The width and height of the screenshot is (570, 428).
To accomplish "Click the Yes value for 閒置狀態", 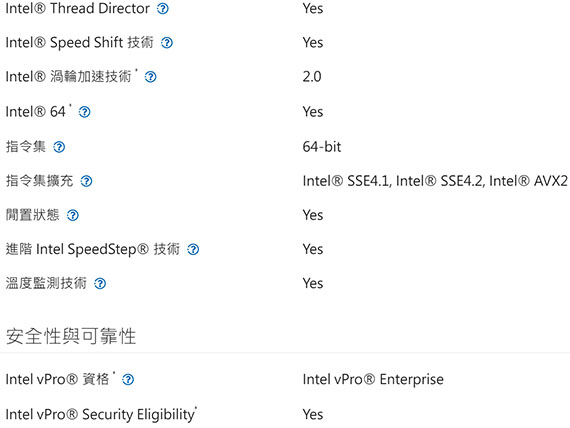I will pos(313,215).
